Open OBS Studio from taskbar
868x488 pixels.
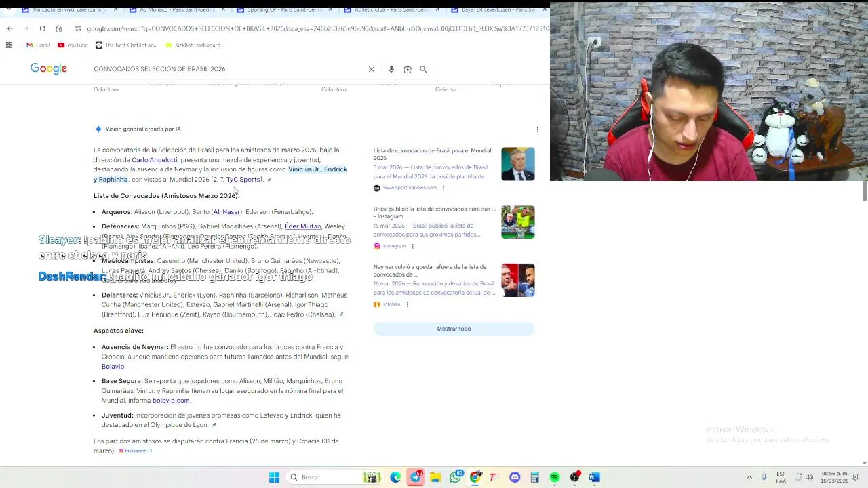[x=574, y=477]
